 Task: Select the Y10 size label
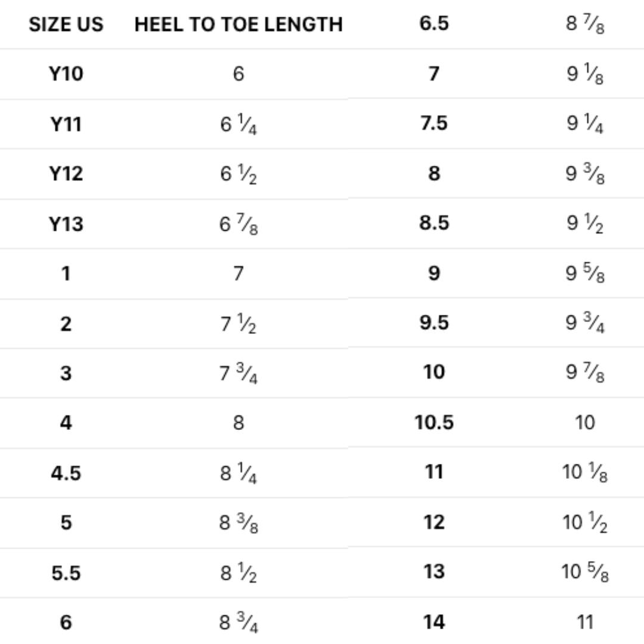coord(66,74)
